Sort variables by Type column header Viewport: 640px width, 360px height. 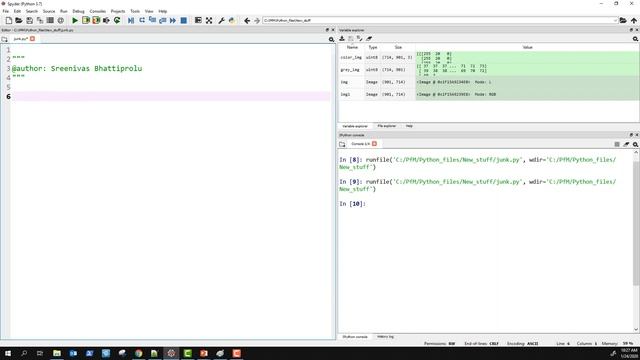tap(373, 47)
